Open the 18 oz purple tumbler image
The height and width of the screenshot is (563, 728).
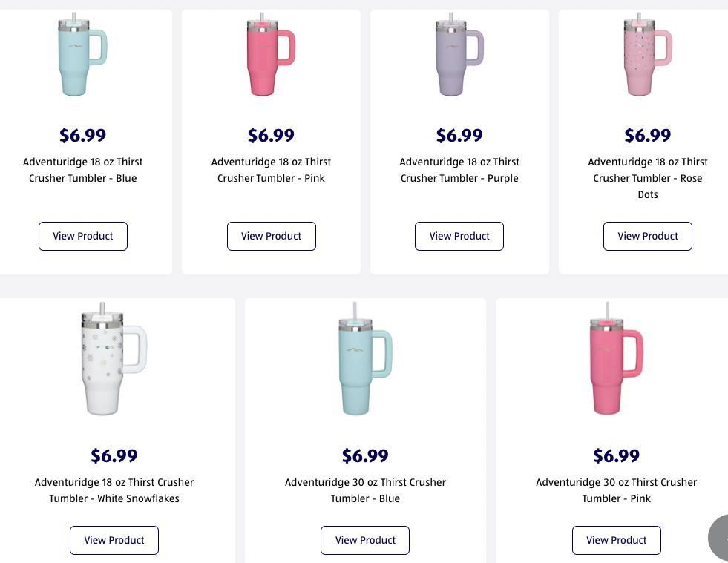pos(459,54)
